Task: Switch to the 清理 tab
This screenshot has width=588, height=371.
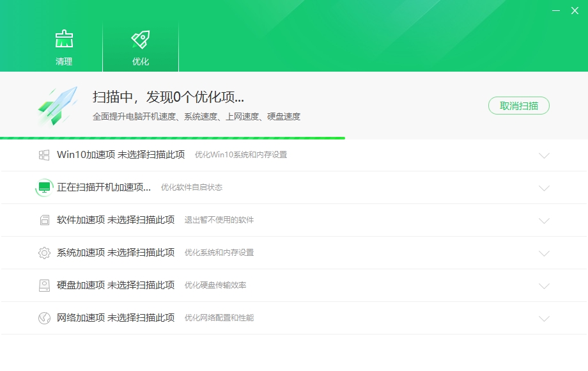Action: coord(64,47)
